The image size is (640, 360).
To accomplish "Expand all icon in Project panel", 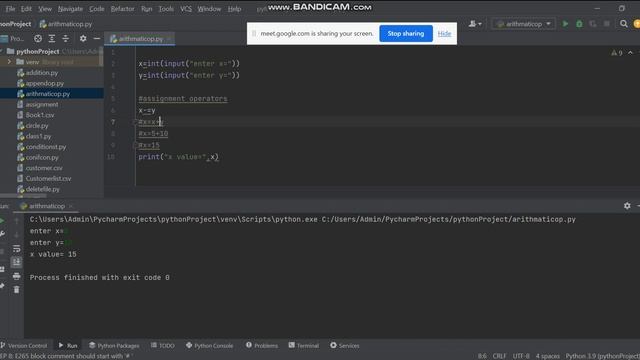I will click(52, 39).
